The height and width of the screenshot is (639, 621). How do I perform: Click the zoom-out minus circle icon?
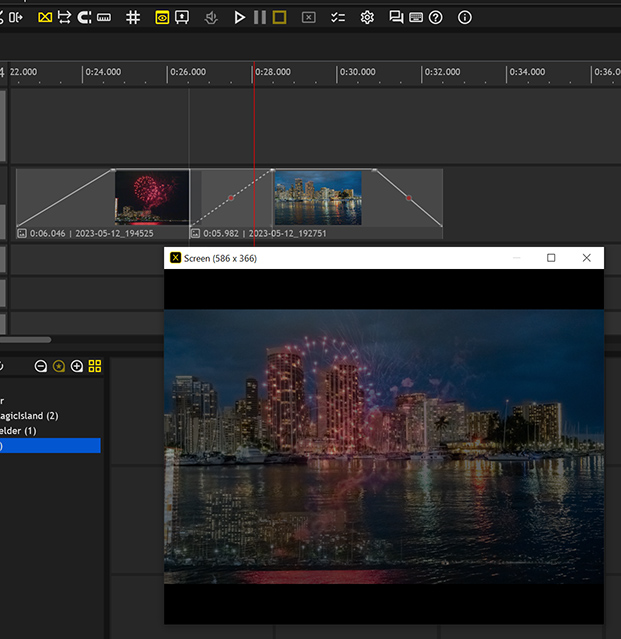pos(41,366)
